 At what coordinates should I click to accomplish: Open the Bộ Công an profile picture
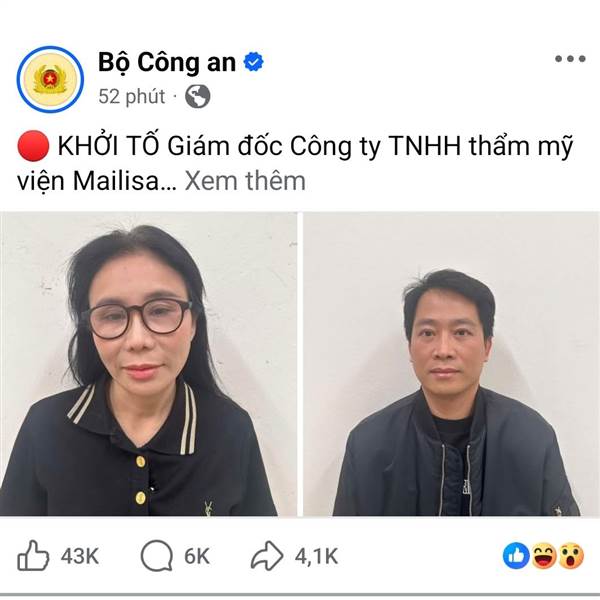(x=50, y=80)
